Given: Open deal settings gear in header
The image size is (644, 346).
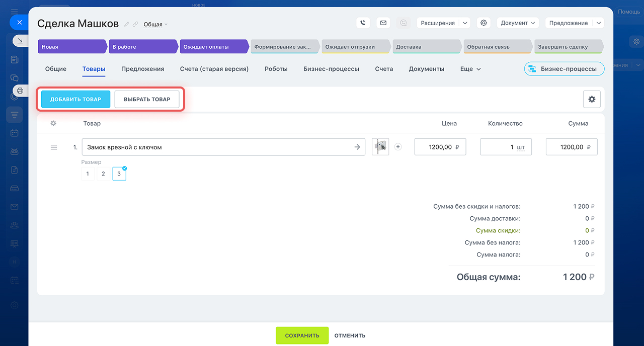Looking at the screenshot, I should [484, 23].
